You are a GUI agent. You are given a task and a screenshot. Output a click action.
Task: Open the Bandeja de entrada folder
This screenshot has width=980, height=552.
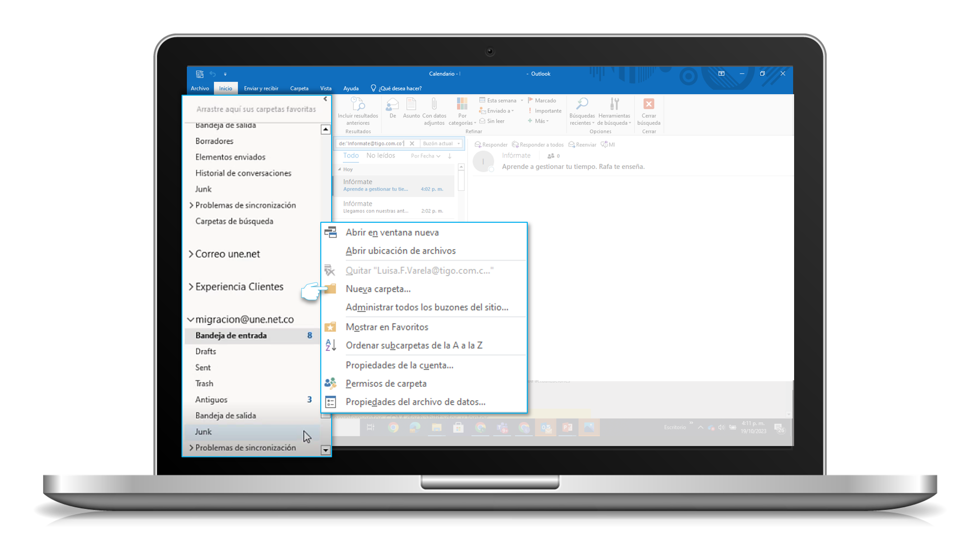pos(252,336)
